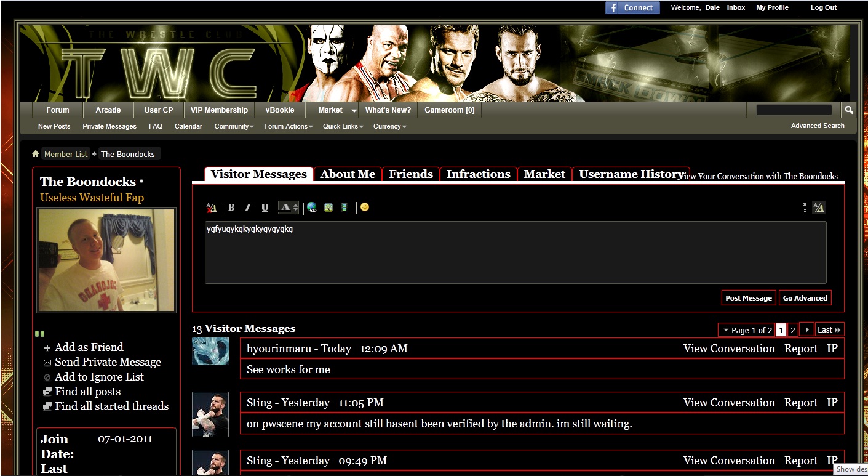Open the font color dropdown

pyautogui.click(x=289, y=208)
